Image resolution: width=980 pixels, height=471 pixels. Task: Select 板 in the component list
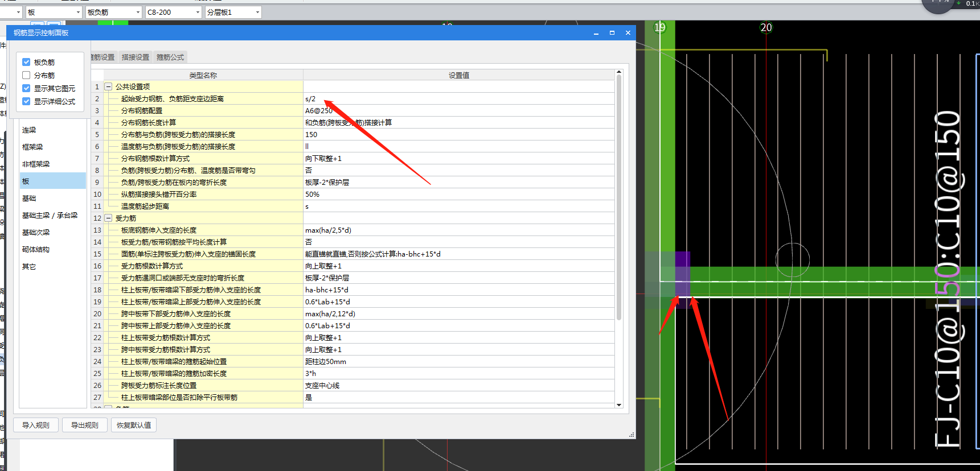click(53, 181)
